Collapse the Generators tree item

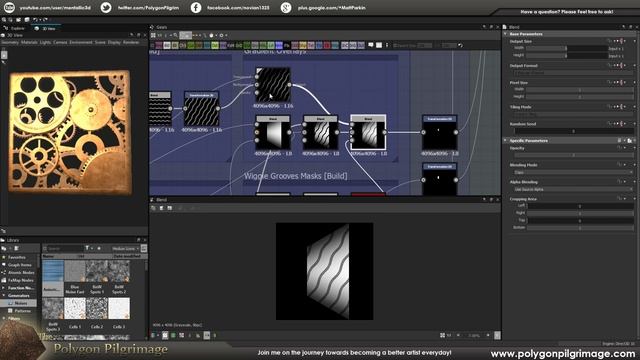4,296
